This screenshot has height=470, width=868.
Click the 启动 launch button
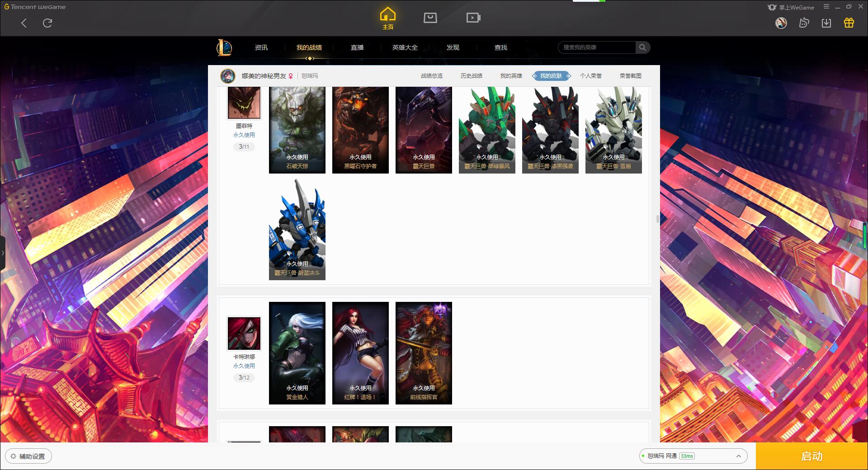[812, 456]
